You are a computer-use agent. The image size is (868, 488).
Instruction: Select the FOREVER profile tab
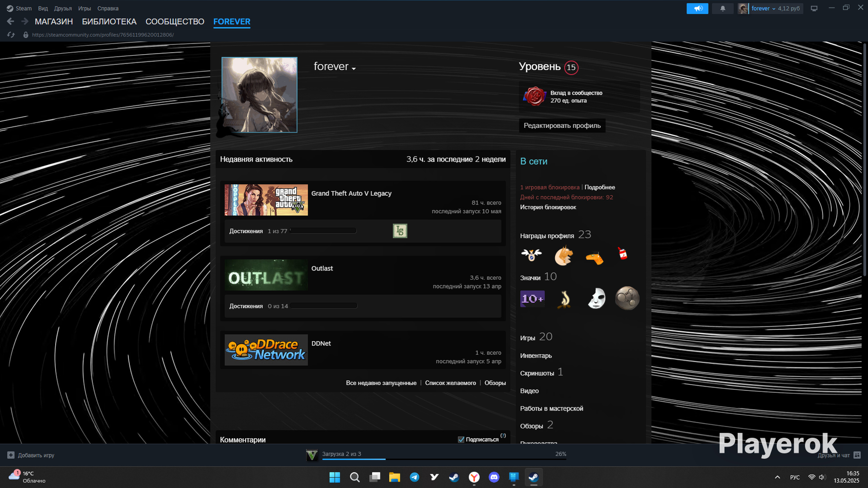[232, 21]
